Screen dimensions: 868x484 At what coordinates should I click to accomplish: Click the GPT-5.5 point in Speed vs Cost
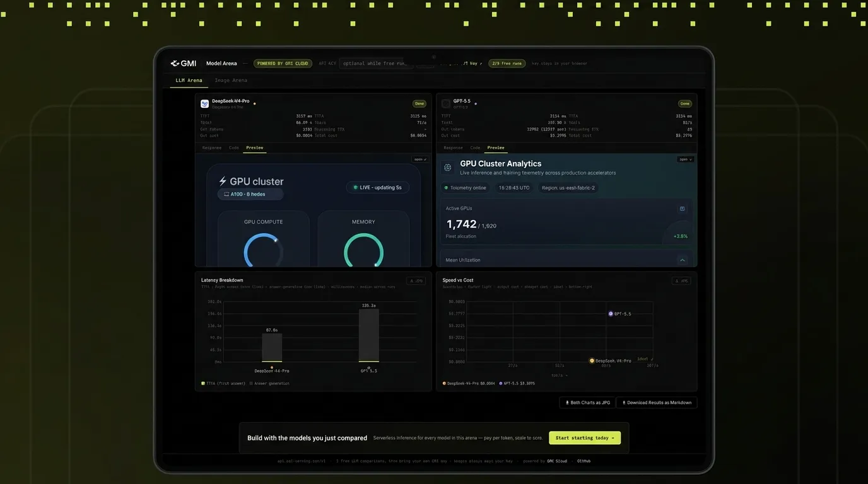coord(611,314)
